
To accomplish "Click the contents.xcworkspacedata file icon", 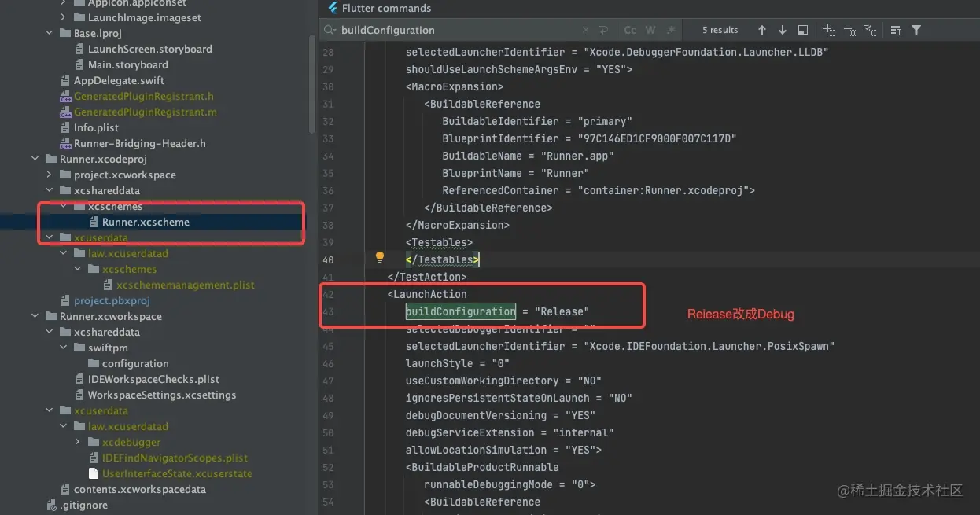I will (x=66, y=489).
